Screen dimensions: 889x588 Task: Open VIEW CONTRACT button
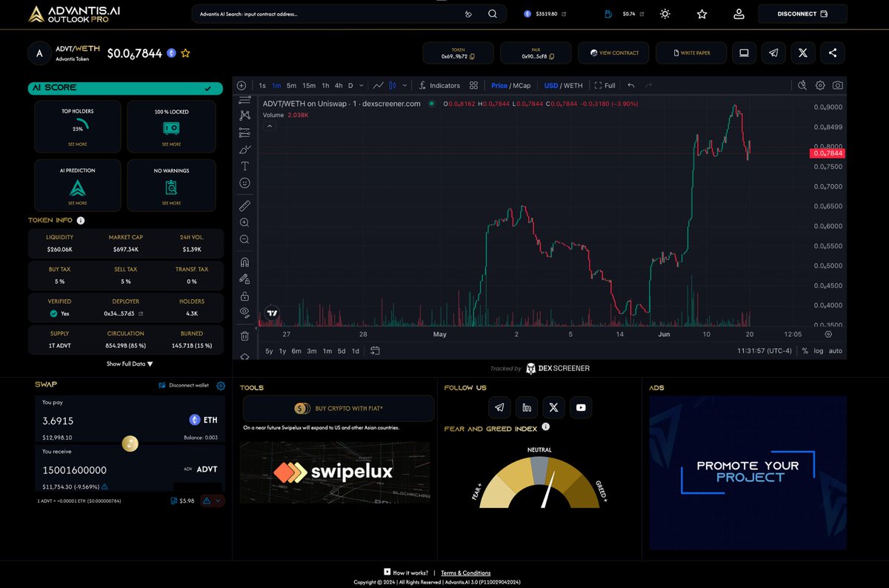point(613,53)
